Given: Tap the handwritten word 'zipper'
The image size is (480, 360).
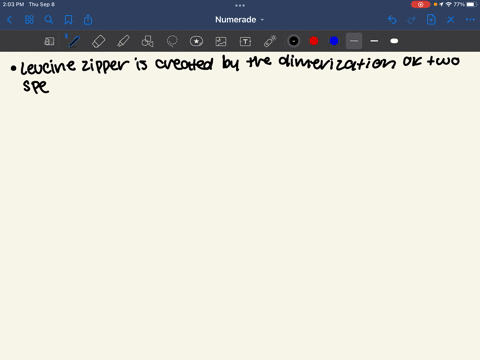Looking at the screenshot, I should 105,66.
